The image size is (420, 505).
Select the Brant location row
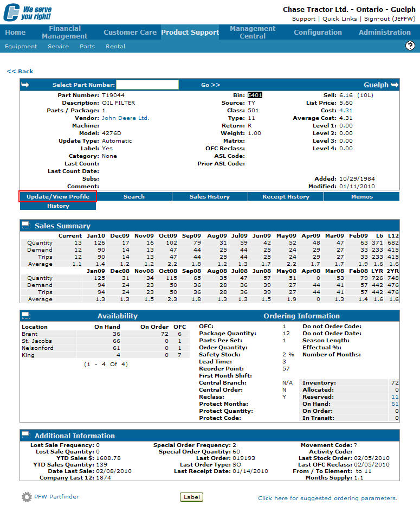(x=105, y=334)
